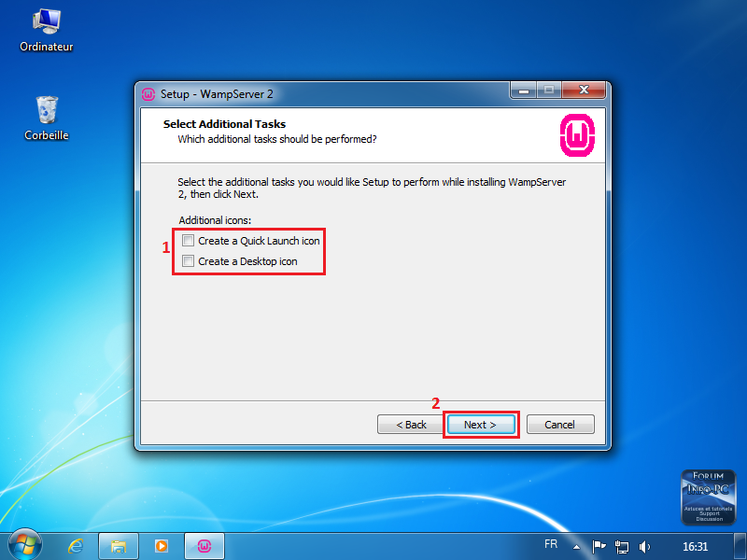Open the volume speaker tray icon
This screenshot has height=560, width=747.
click(644, 547)
